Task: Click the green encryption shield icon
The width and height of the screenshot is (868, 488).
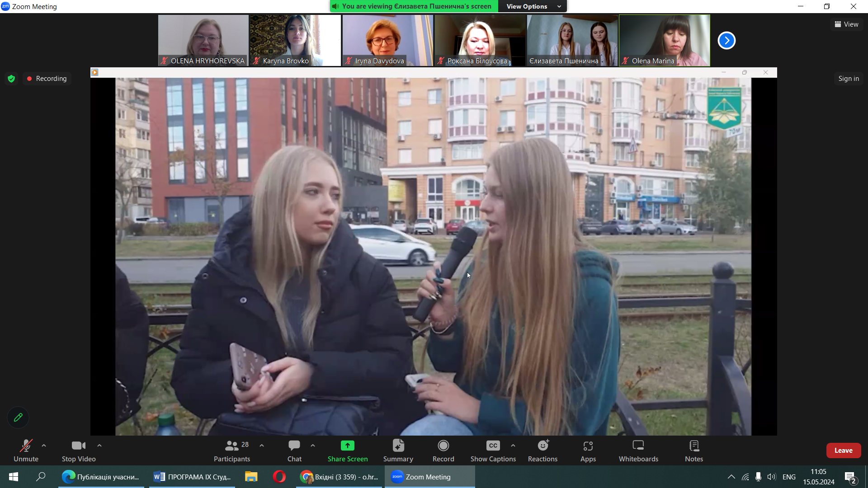Action: (11, 79)
